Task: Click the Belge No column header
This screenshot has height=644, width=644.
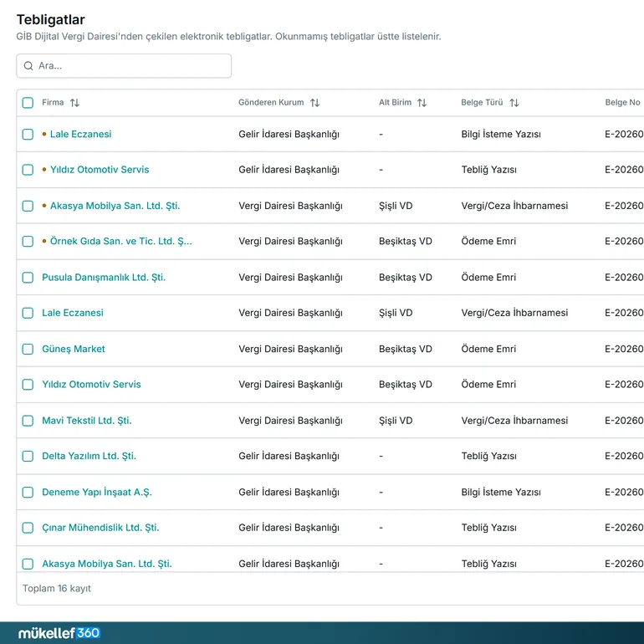Action: pyautogui.click(x=622, y=103)
